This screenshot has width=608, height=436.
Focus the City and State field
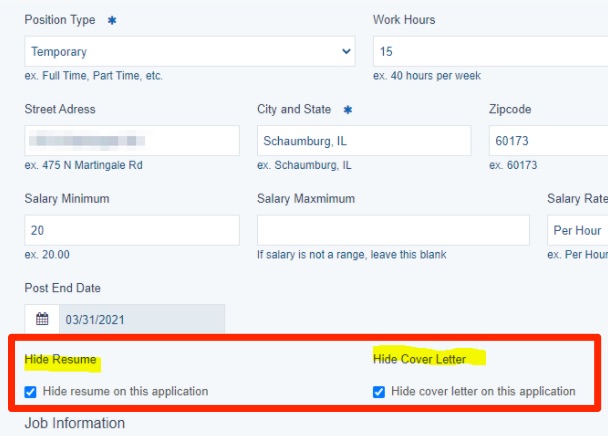point(363,140)
